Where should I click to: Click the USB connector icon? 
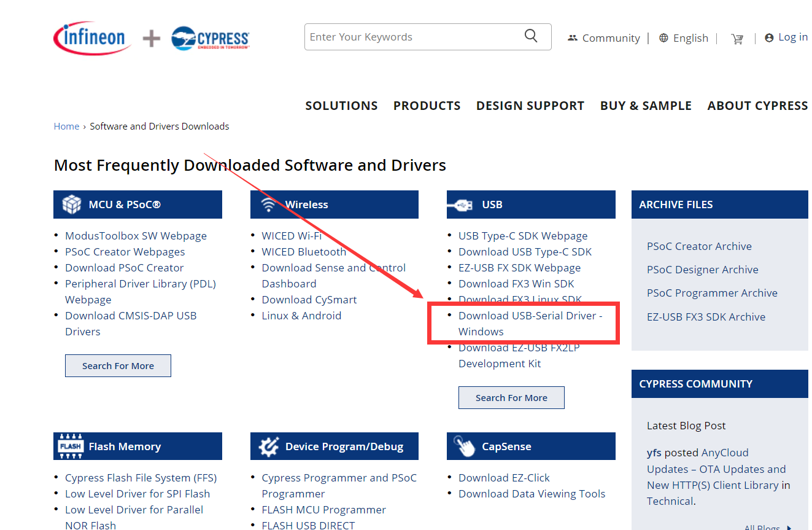click(x=459, y=205)
